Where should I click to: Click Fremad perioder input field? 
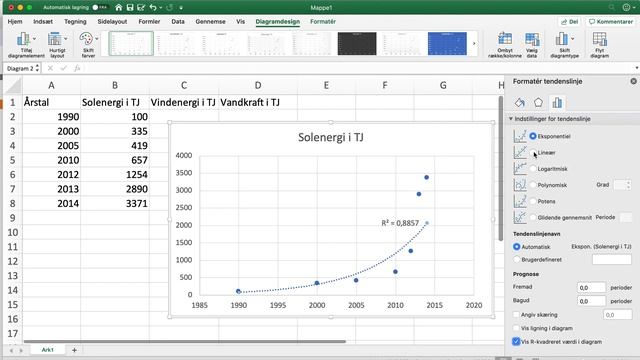[591, 288]
